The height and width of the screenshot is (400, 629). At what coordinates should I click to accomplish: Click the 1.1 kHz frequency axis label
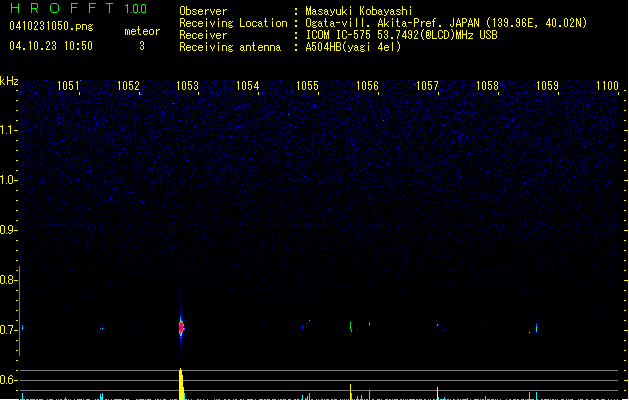tap(8, 130)
